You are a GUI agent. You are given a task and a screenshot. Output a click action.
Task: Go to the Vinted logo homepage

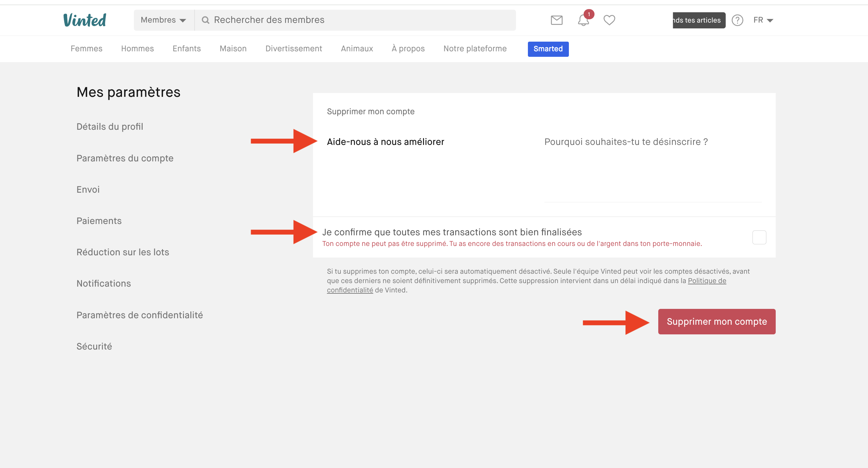pos(85,20)
